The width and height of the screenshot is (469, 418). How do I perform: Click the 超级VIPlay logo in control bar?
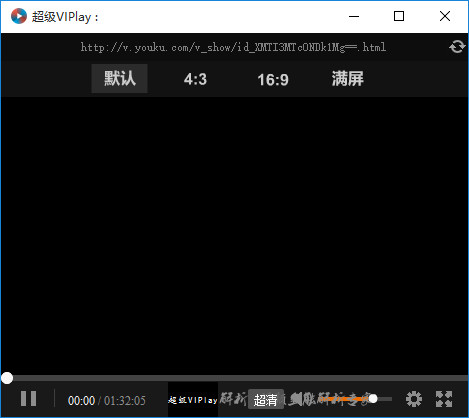[193, 399]
